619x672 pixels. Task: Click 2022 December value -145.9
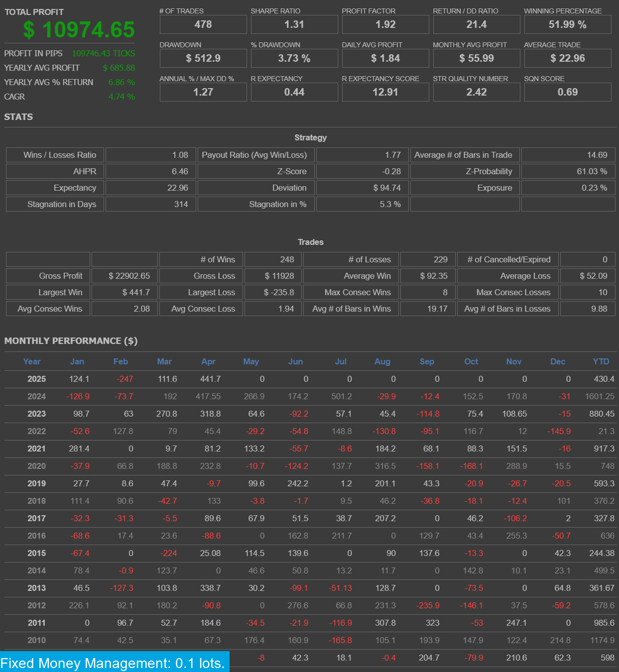point(559,431)
